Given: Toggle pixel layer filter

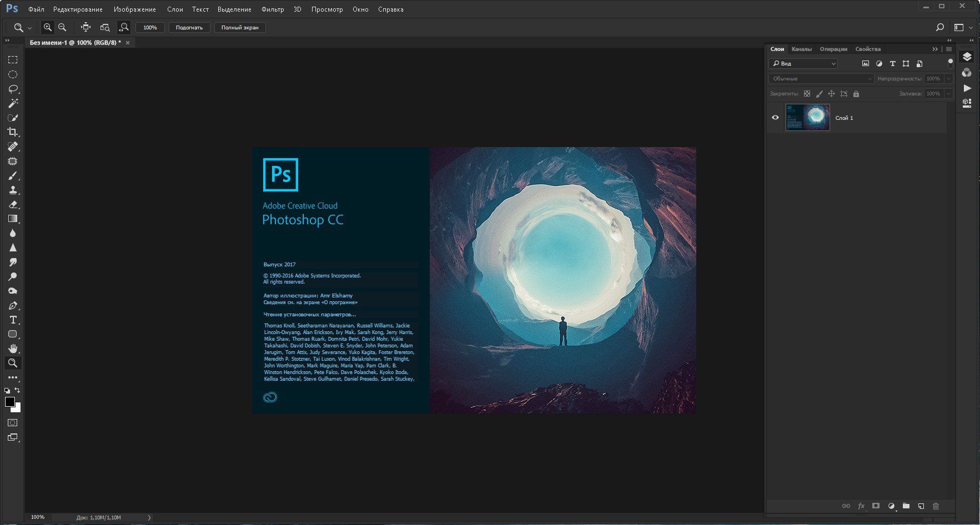Looking at the screenshot, I should (865, 64).
